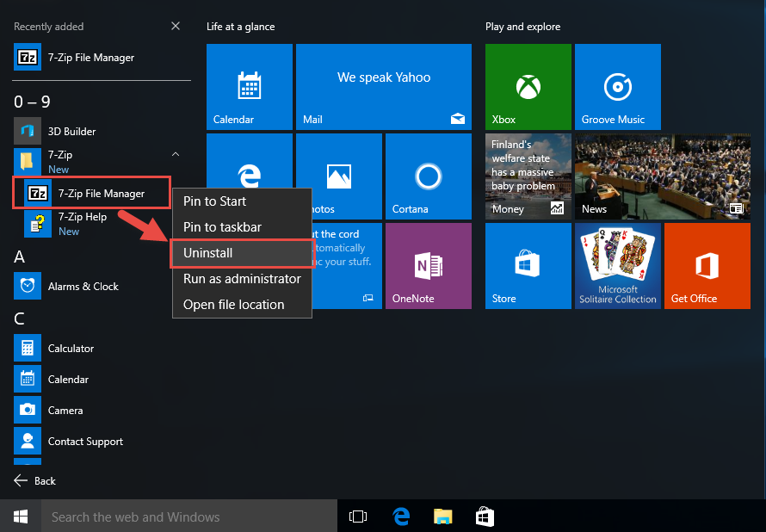Launch the OneNote tile
This screenshot has width=766, height=532.
coord(429,266)
